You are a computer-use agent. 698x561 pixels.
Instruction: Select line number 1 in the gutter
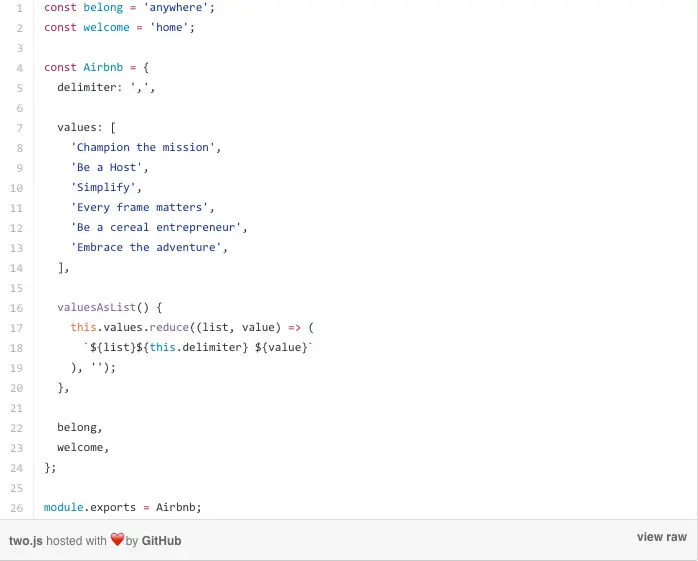pyautogui.click(x=19, y=8)
